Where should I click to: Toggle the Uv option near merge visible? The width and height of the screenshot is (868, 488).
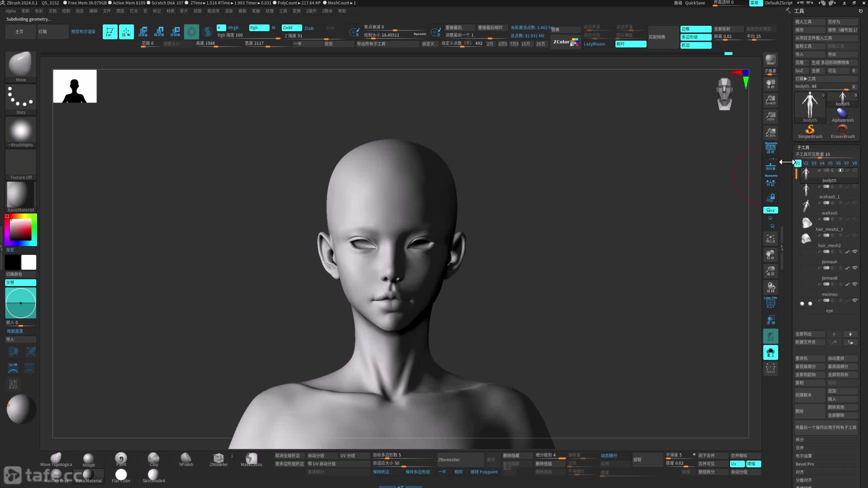[x=737, y=464]
